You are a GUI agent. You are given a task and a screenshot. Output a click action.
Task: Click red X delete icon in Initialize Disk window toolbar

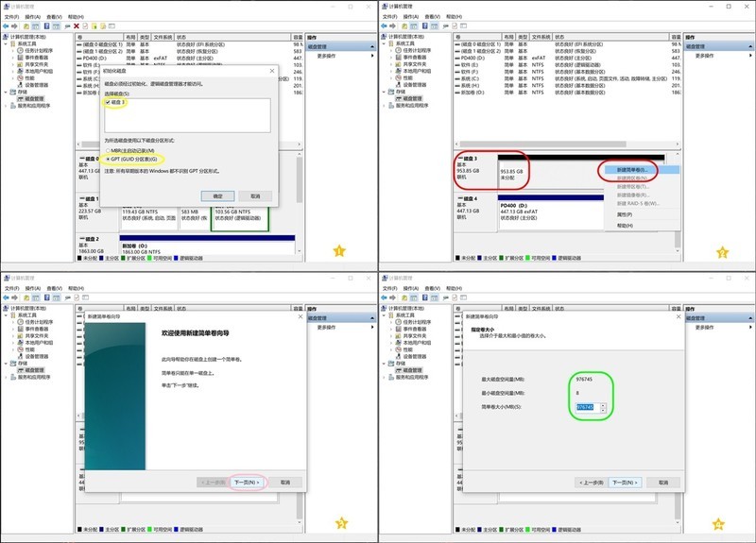coord(77,26)
